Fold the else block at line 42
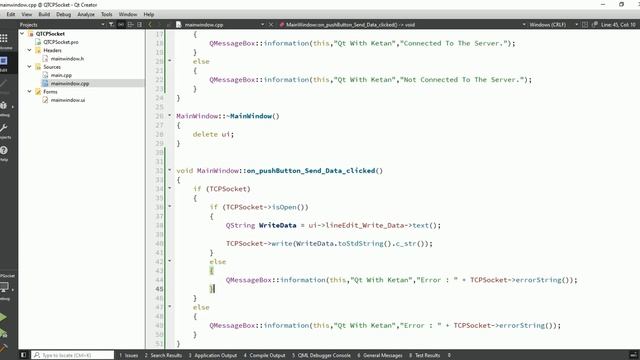Image resolution: width=640 pixels, height=360 pixels. (x=170, y=261)
